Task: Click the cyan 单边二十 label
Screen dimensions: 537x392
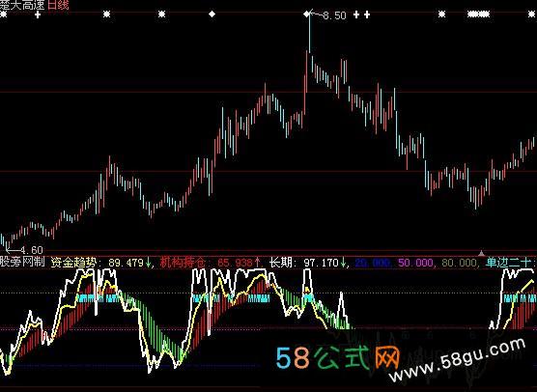Action: [508, 263]
